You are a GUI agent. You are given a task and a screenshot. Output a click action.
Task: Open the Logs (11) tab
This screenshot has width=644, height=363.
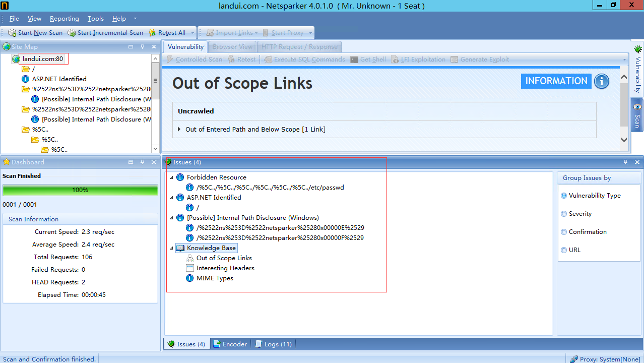coord(274,344)
